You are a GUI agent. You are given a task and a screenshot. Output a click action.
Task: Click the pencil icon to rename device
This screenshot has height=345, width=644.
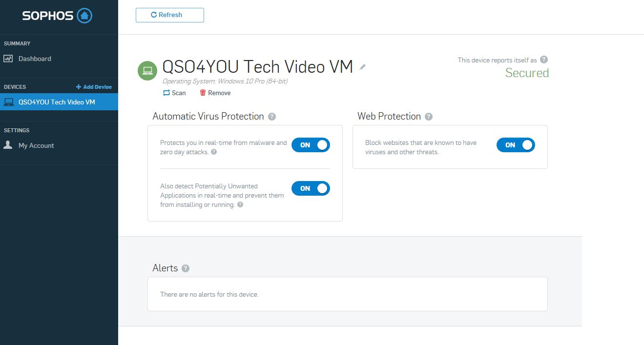[x=362, y=67]
